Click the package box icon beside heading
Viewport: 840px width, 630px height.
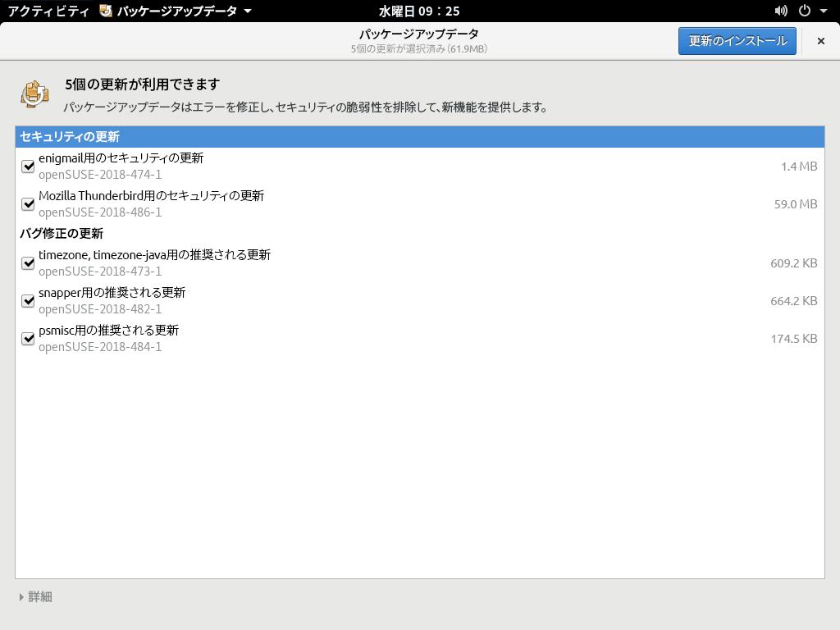point(34,94)
